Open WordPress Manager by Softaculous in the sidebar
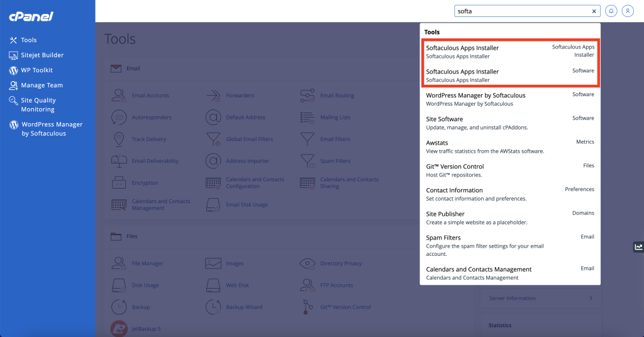Viewport: 644px width, 337px height. [x=45, y=128]
